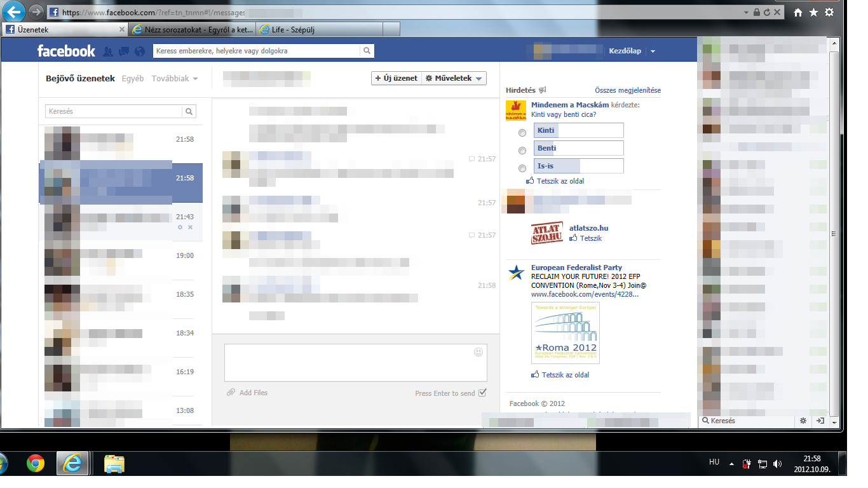Image resolution: width=868 pixels, height=488 pixels.
Task: Click magnifier icon in messages Keresés box
Action: (x=189, y=111)
